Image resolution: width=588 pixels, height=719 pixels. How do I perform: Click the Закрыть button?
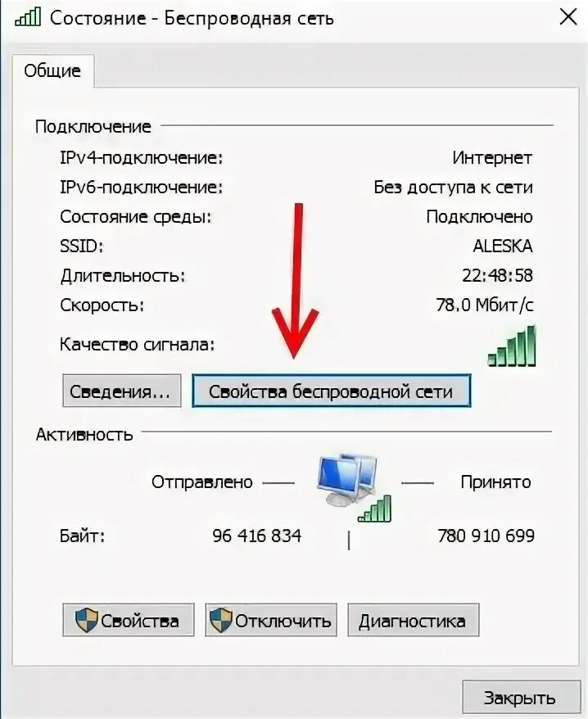point(521,698)
